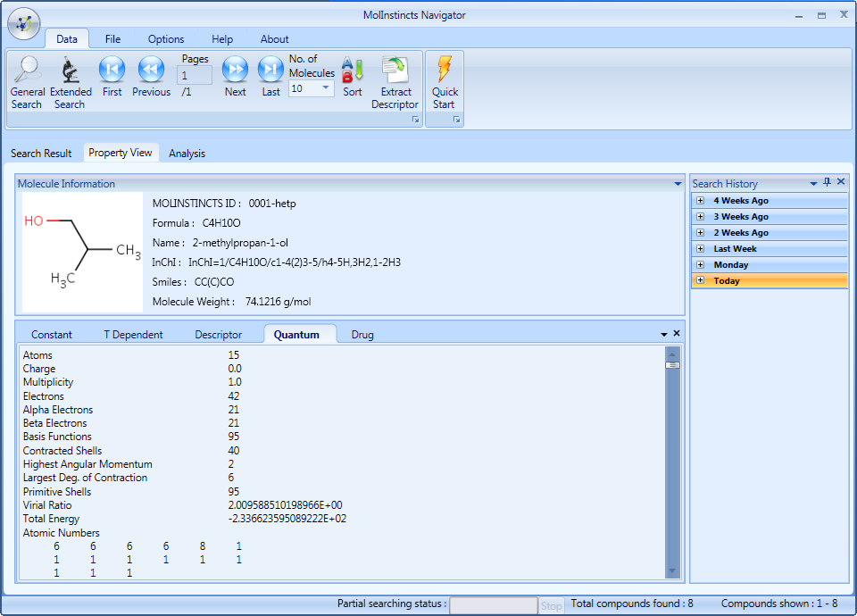Switch to the Data ribbon tab
Image resolution: width=857 pixels, height=616 pixels.
(67, 38)
